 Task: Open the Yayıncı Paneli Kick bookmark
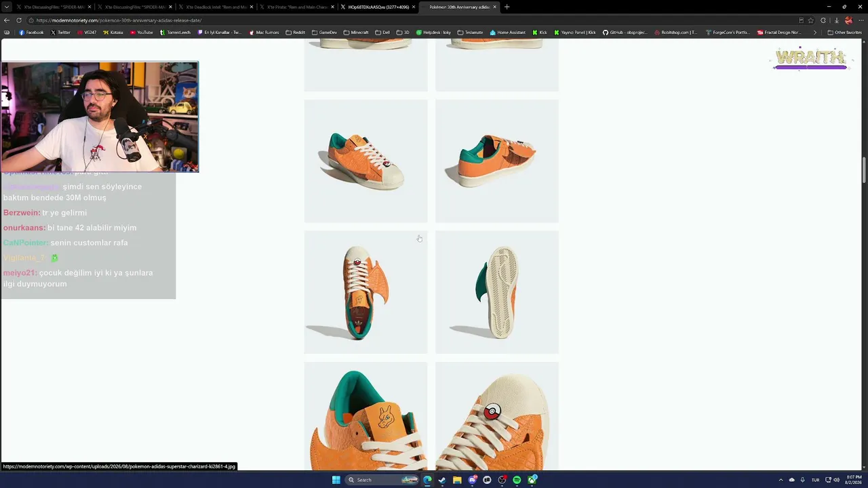click(x=575, y=33)
